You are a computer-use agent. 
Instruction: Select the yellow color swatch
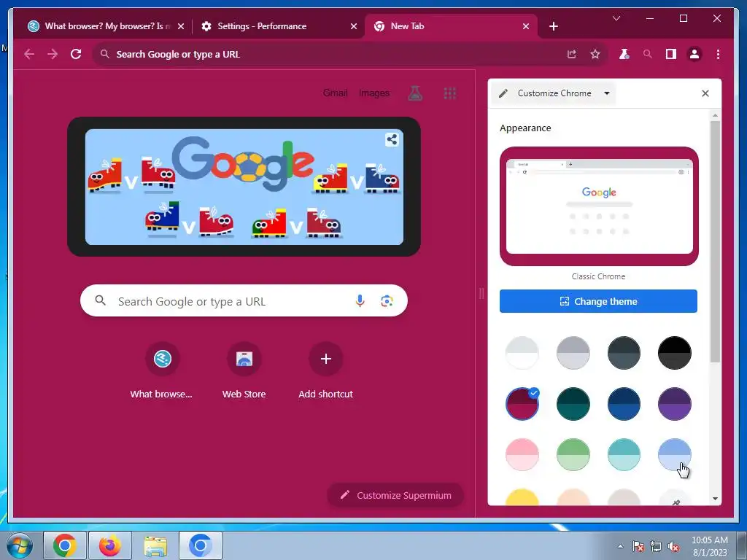(x=522, y=497)
